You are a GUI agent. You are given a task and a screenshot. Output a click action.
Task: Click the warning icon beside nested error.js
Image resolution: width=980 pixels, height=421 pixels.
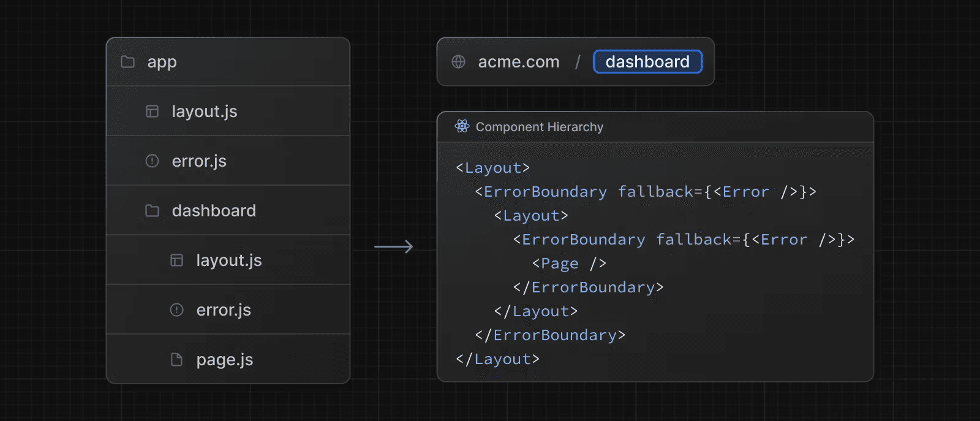tap(176, 310)
